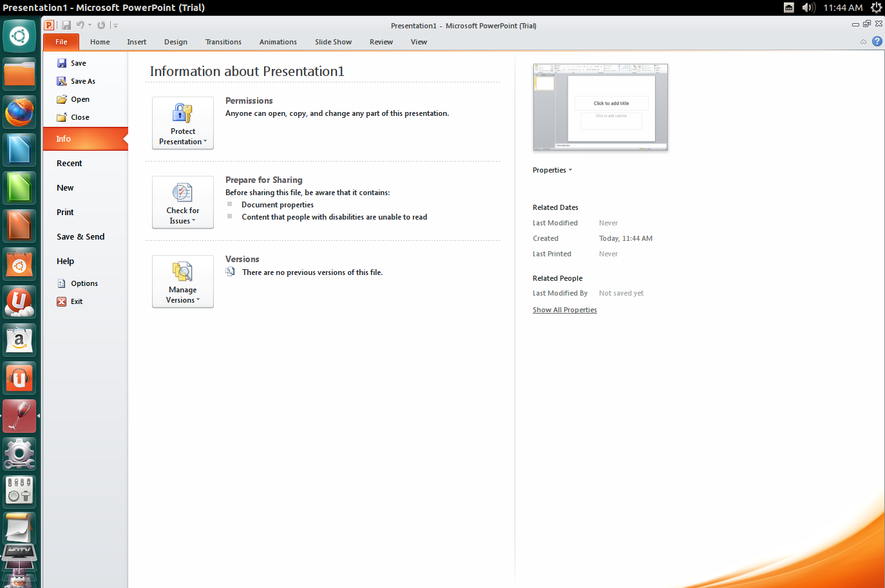Collapse the ribbon using the chevron arrow
The image size is (885, 588).
pyautogui.click(x=863, y=41)
